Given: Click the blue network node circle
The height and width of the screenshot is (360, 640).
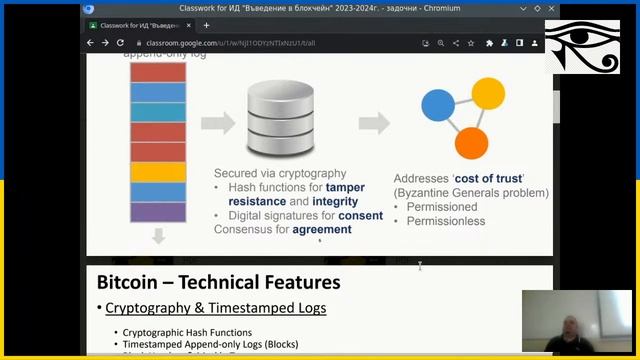Looking at the screenshot, I should [438, 105].
